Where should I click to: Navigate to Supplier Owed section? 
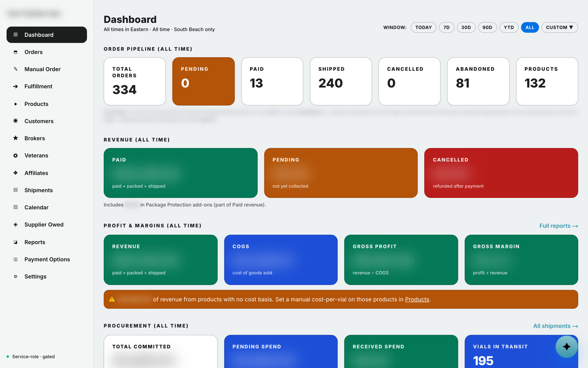[x=47, y=224]
